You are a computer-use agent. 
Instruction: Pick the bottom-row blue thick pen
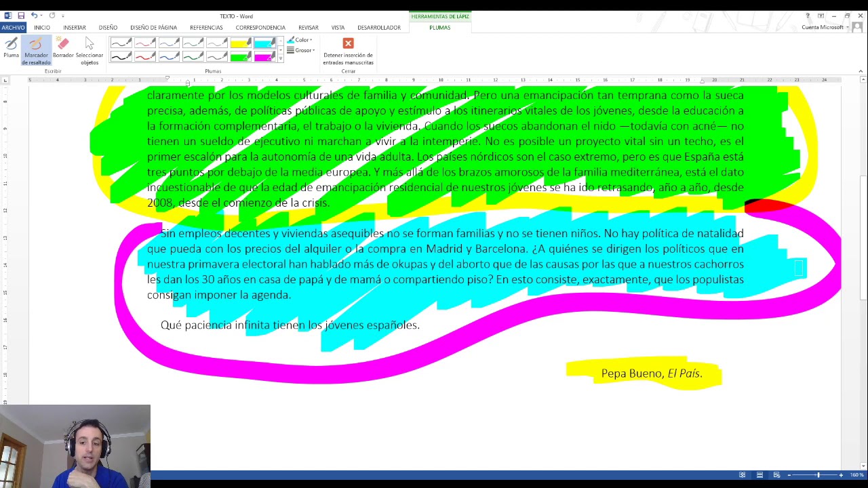[169, 56]
